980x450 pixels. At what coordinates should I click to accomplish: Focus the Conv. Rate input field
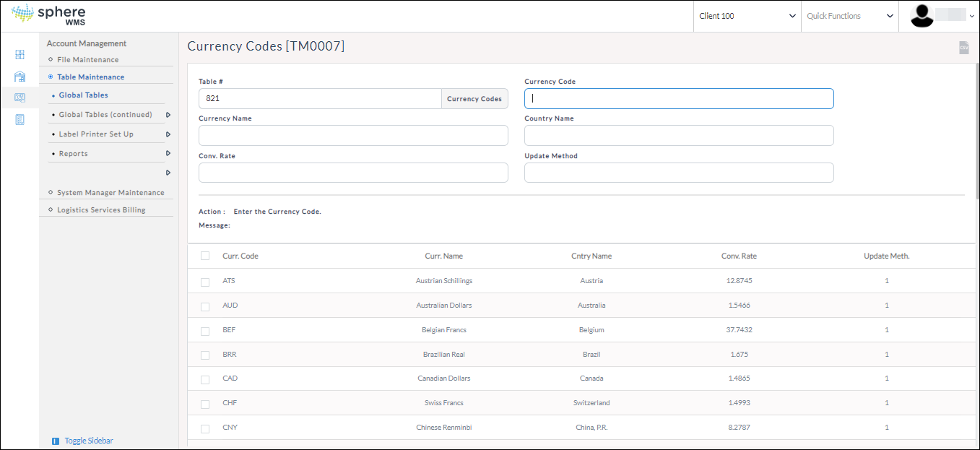[x=353, y=173]
